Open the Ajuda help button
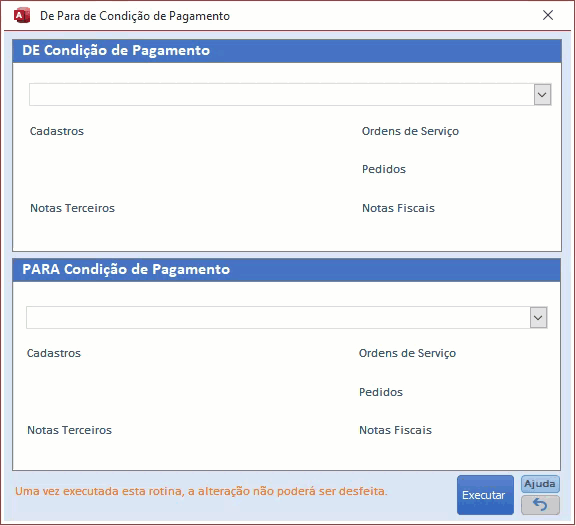Image resolution: width=576 pixels, height=526 pixels. click(540, 484)
